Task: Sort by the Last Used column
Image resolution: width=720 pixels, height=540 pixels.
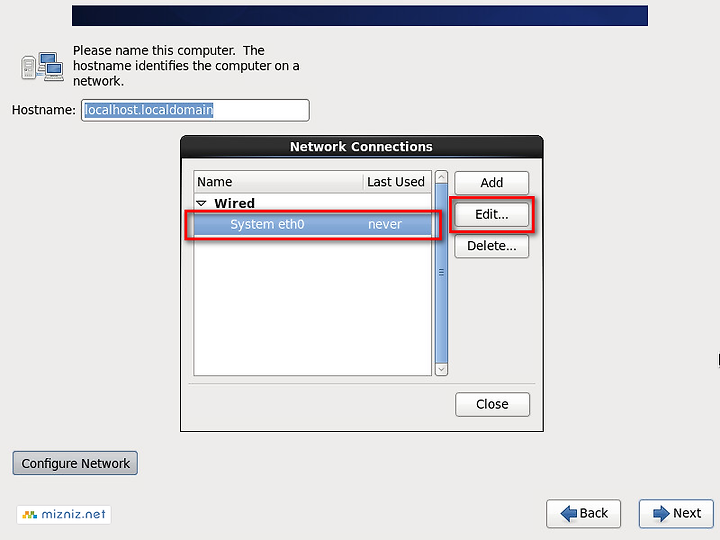Action: tap(397, 182)
